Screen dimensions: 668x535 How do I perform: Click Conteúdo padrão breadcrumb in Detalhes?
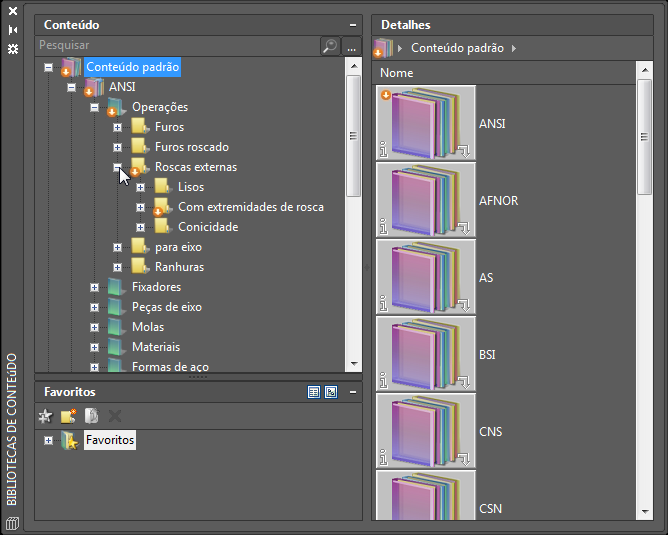click(457, 48)
